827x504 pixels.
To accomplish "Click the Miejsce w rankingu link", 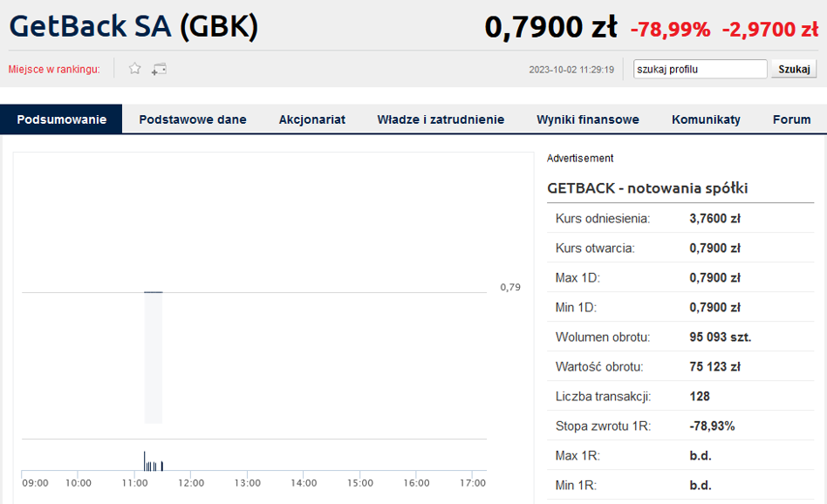I will tap(54, 69).
